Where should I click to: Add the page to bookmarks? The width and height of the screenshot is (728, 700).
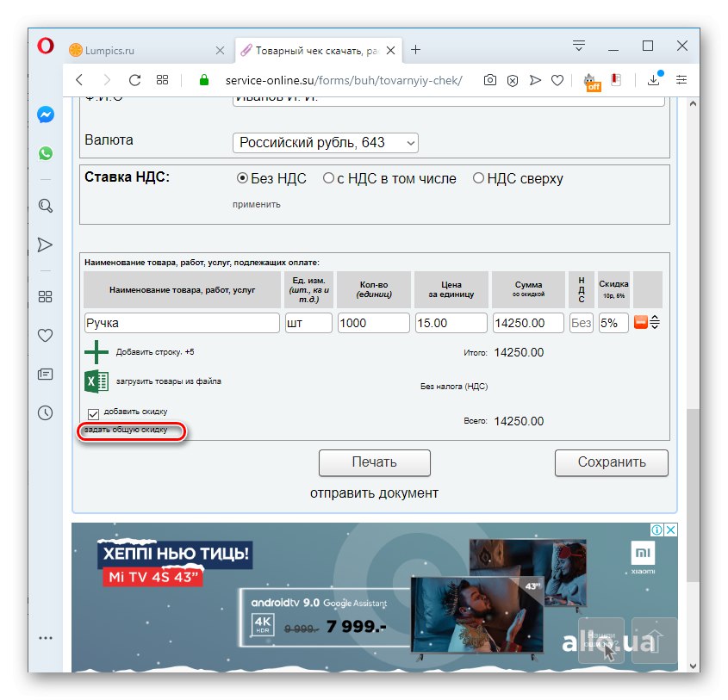[x=557, y=80]
